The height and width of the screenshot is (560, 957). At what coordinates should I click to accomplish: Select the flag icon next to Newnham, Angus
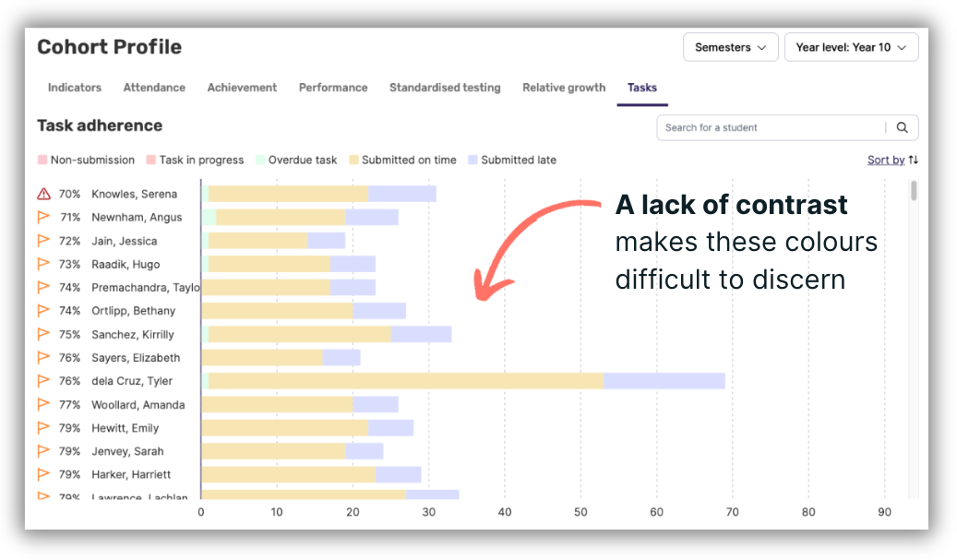[43, 218]
